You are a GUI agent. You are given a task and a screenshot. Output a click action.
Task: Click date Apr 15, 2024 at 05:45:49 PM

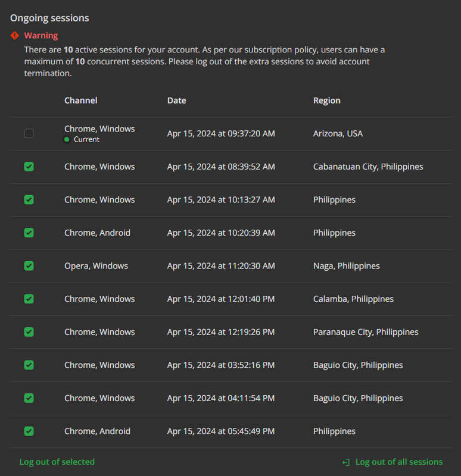221,431
